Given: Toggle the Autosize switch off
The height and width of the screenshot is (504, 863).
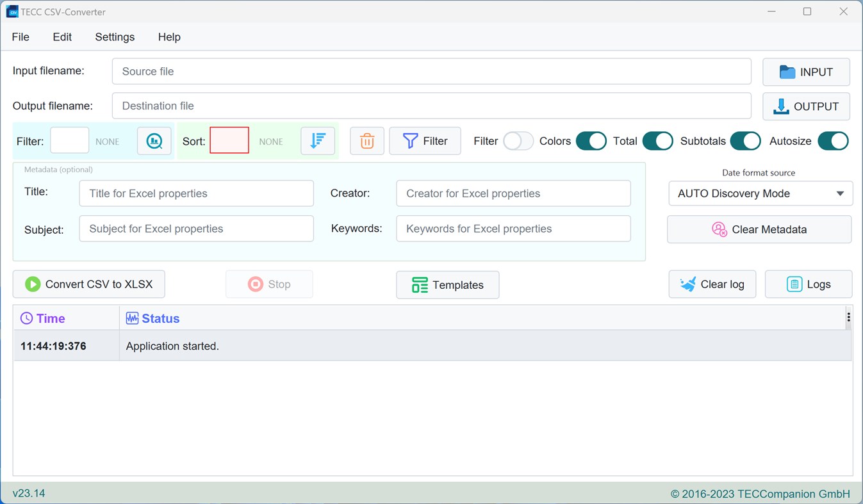Looking at the screenshot, I should (x=834, y=141).
